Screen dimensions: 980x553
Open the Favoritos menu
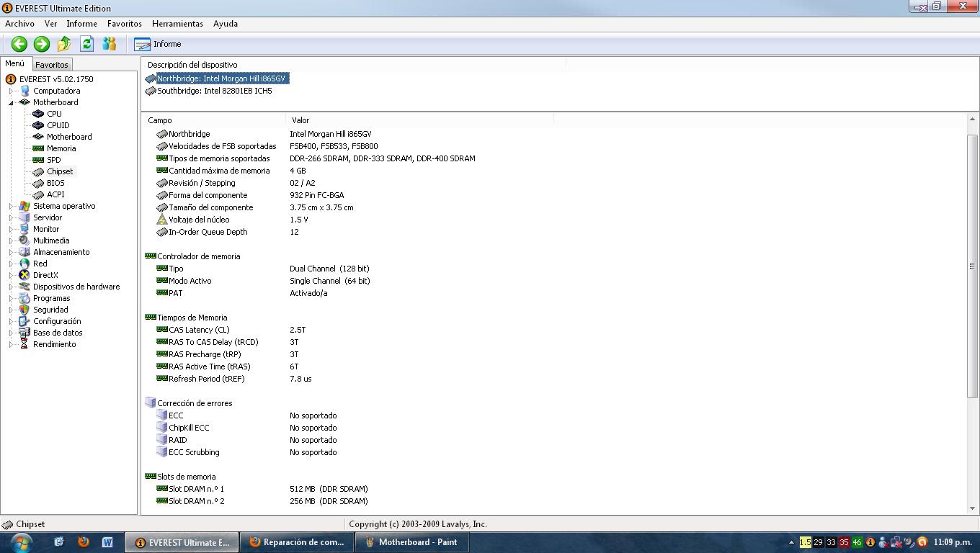click(124, 24)
